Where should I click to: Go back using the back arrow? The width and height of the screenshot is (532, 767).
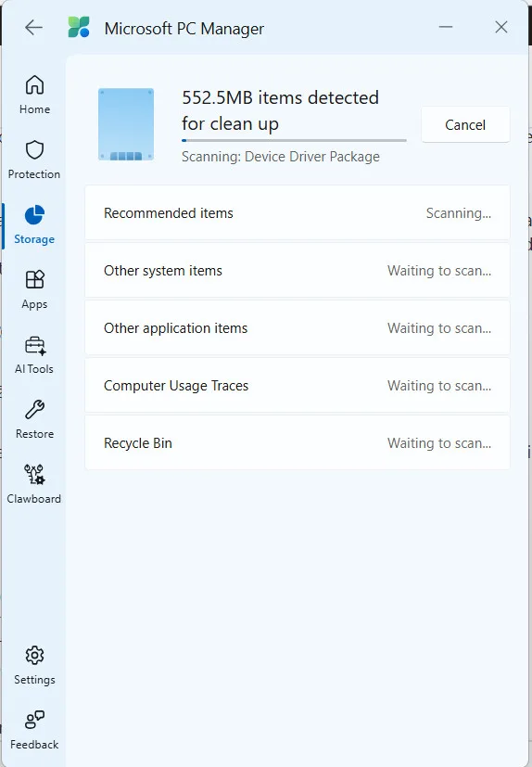33,28
